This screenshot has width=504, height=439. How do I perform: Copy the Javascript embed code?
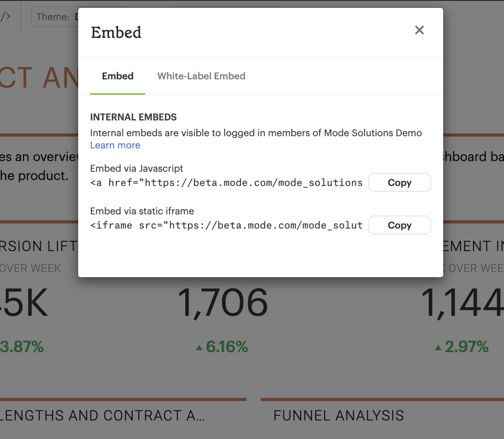point(399,182)
